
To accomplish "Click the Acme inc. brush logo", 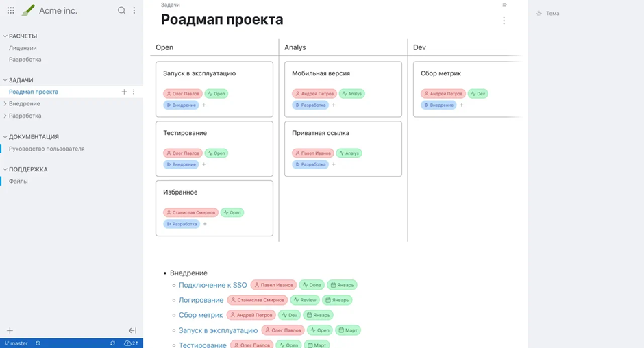I will (28, 11).
